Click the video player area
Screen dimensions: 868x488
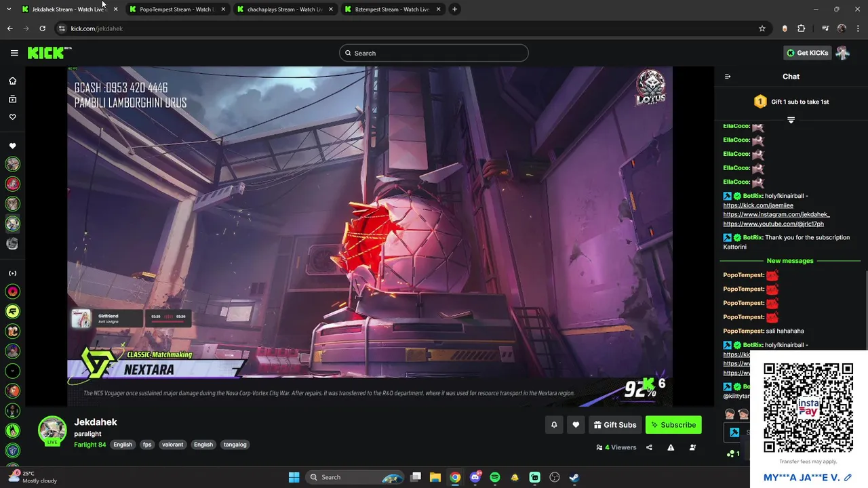click(x=370, y=236)
